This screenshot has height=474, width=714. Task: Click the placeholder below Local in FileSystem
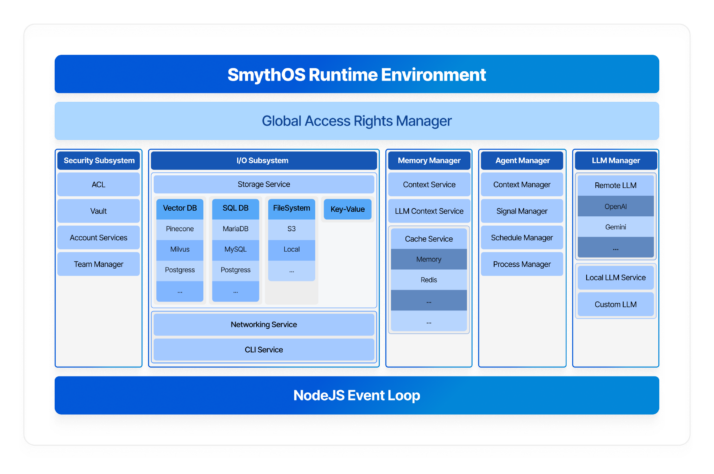tap(291, 270)
